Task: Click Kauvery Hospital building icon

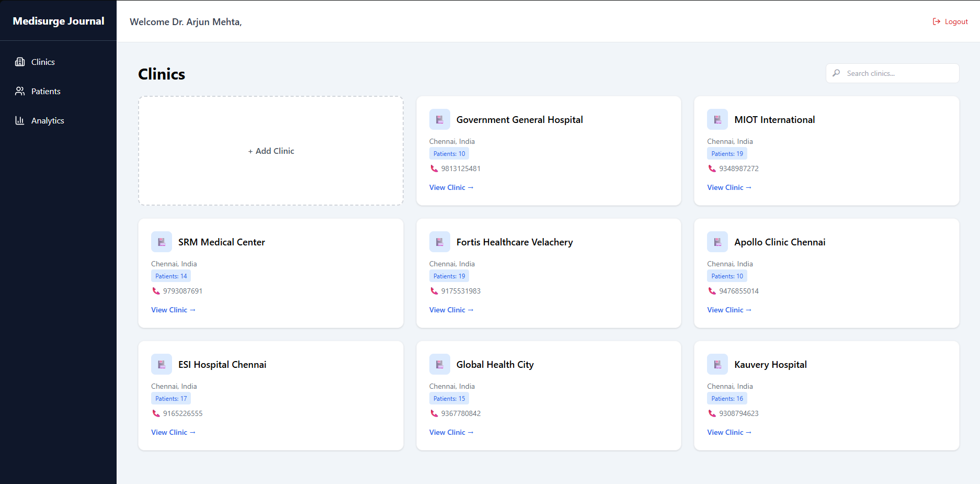Action: click(x=717, y=364)
